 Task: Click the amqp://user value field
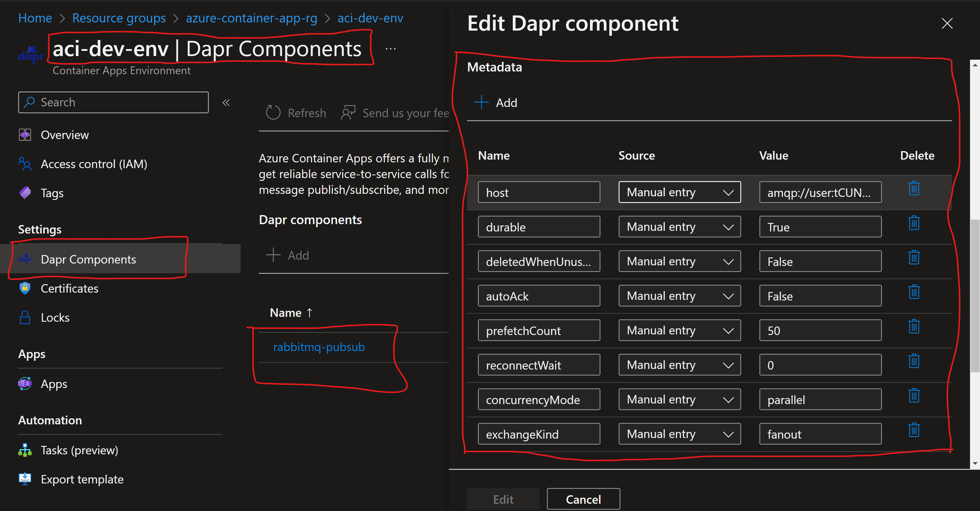point(820,192)
